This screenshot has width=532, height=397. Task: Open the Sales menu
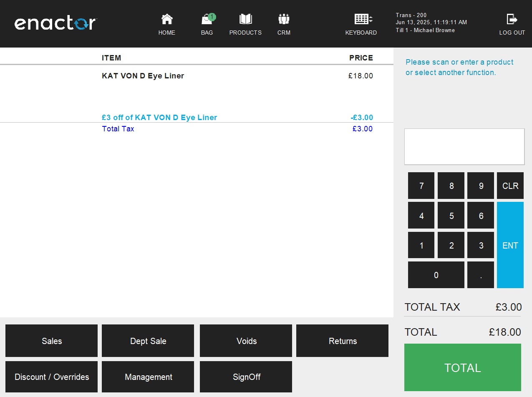point(51,341)
